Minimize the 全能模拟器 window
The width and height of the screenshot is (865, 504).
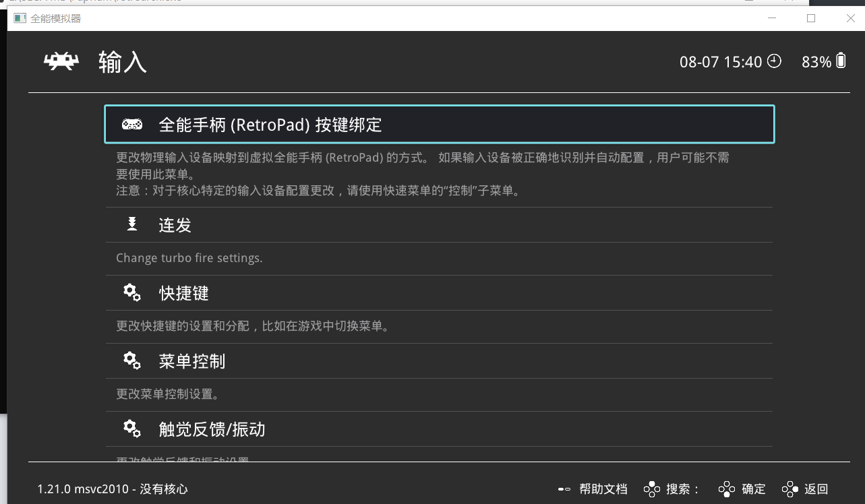tap(772, 19)
